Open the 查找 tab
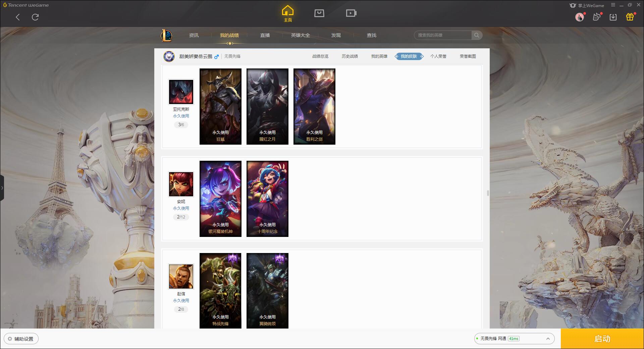Screen dimensions: 644x349 pos(372,35)
